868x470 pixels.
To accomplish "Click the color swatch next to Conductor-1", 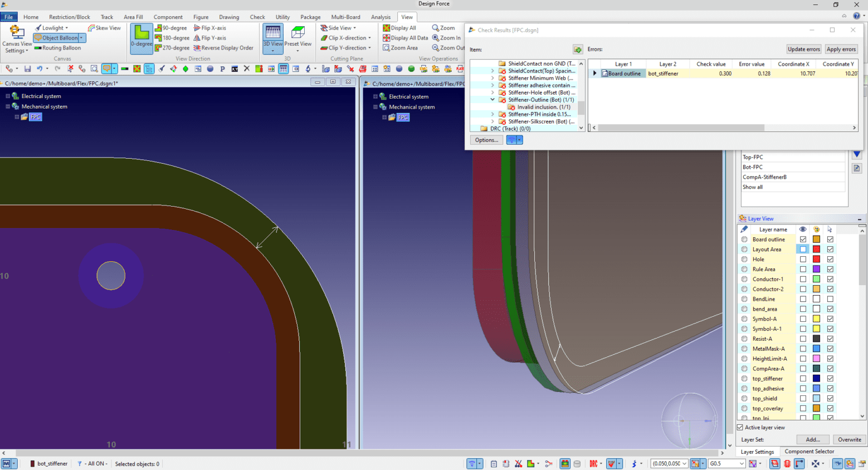I will click(x=816, y=279).
